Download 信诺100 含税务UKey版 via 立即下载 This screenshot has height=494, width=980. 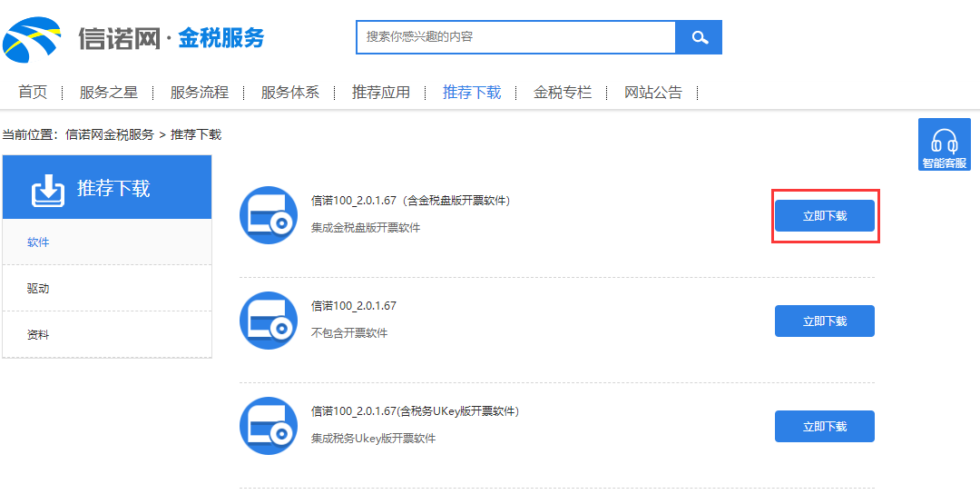pyautogui.click(x=824, y=427)
